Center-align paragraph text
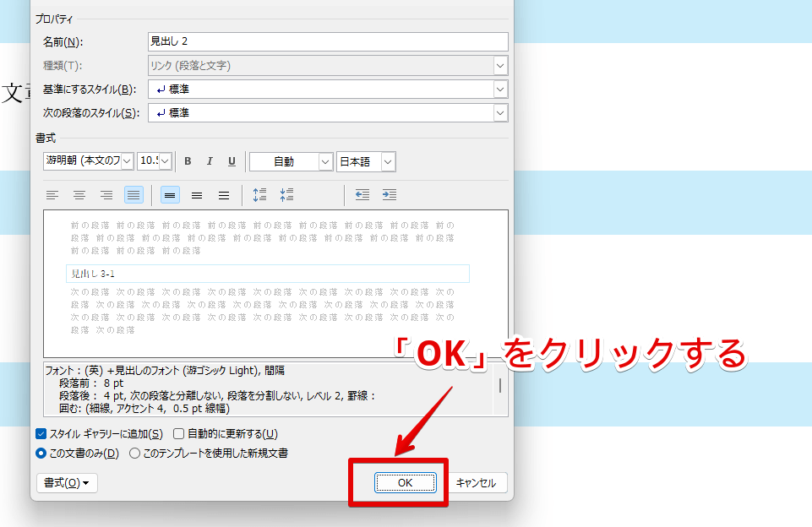The width and height of the screenshot is (812, 527). click(x=79, y=195)
